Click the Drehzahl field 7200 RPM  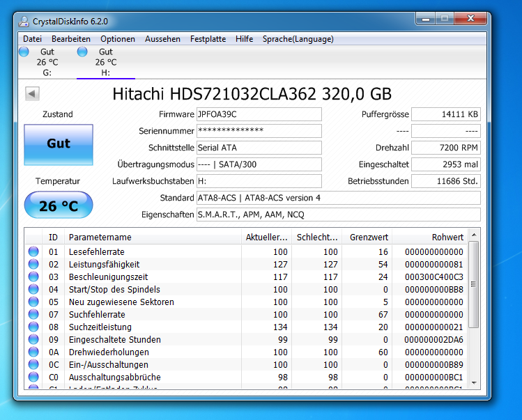[x=446, y=148]
